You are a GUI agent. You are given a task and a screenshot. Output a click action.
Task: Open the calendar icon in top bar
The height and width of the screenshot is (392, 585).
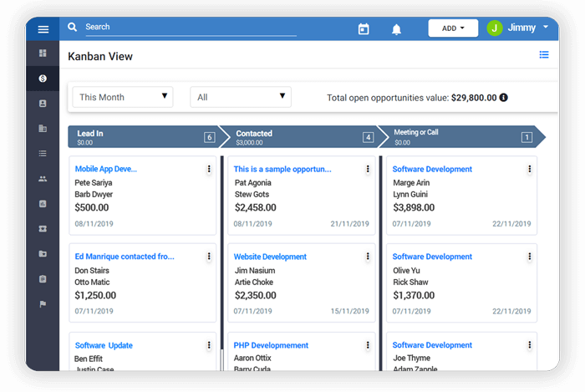[x=364, y=28]
